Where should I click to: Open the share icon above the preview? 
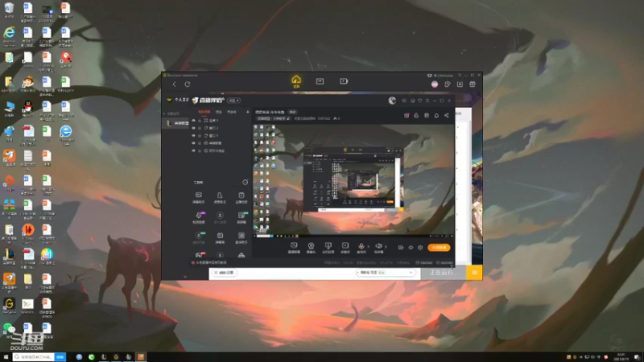447,115
